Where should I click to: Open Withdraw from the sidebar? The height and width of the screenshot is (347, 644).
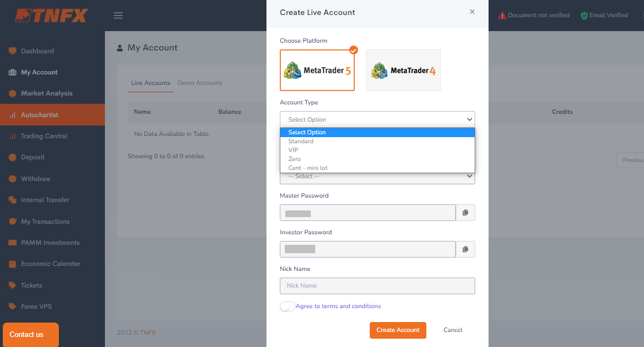tap(36, 179)
